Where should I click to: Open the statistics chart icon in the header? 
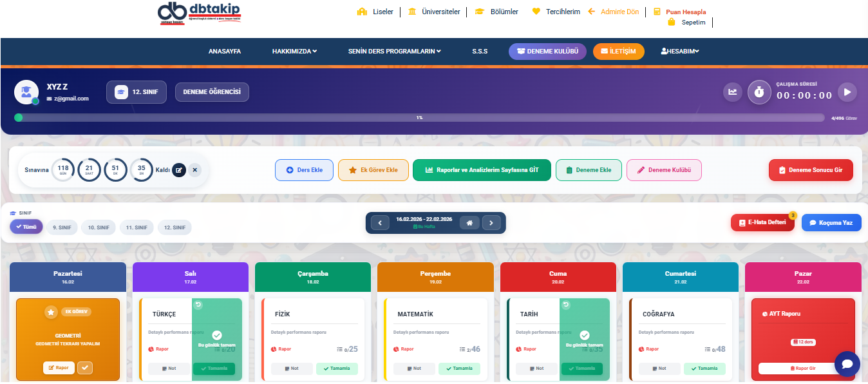pyautogui.click(x=732, y=92)
